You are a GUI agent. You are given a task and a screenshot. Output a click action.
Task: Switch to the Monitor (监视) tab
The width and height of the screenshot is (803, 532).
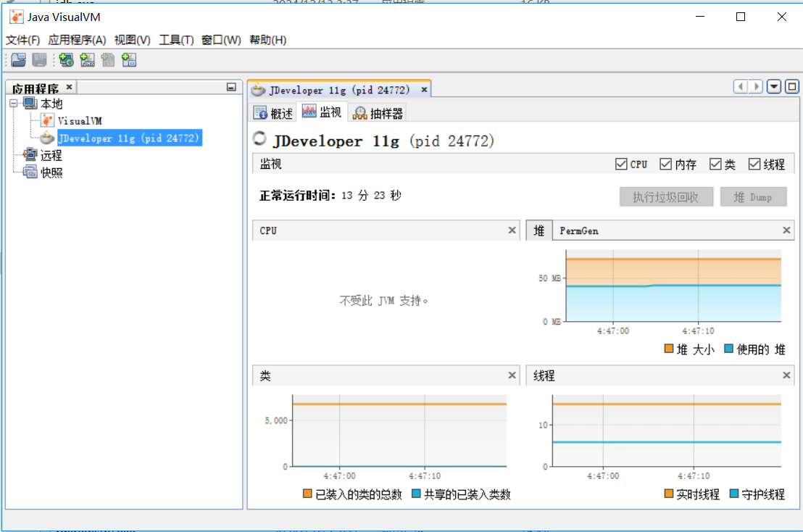(322, 112)
